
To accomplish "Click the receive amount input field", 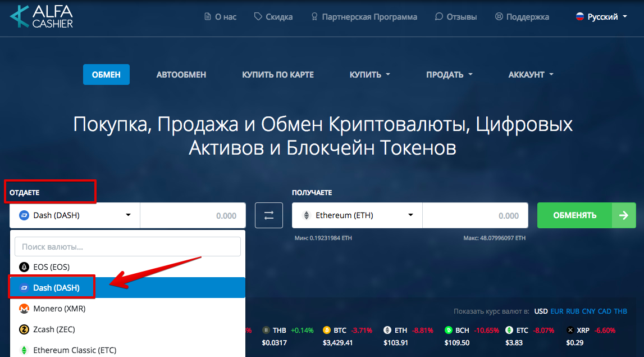I will pos(475,215).
